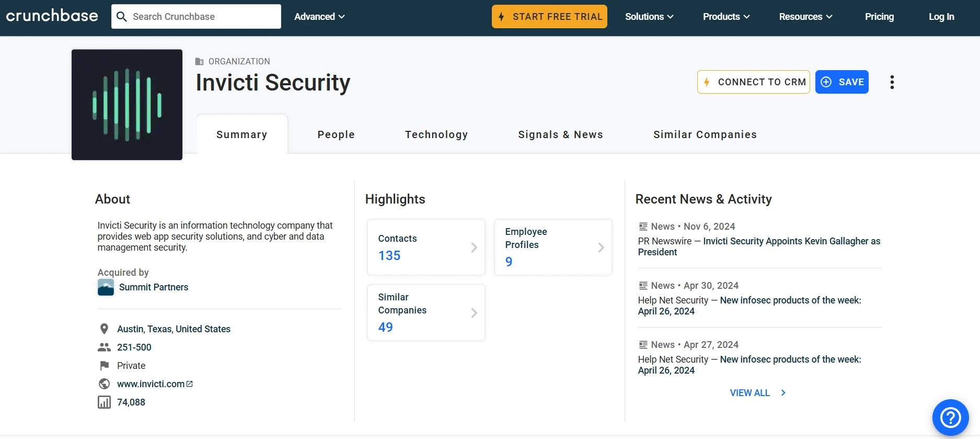Click the globe website icon
Viewport: 980px width, 439px height.
(x=105, y=384)
